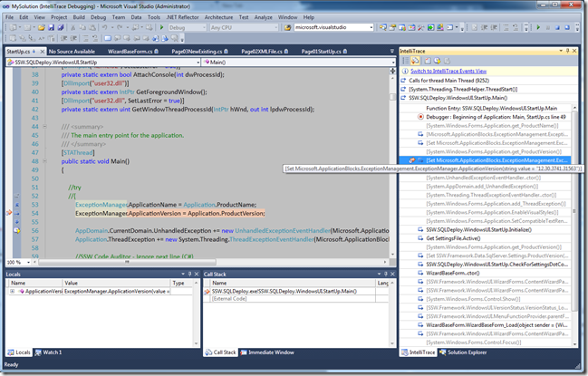Click the IntelliTrace save recording icon

click(x=428, y=61)
